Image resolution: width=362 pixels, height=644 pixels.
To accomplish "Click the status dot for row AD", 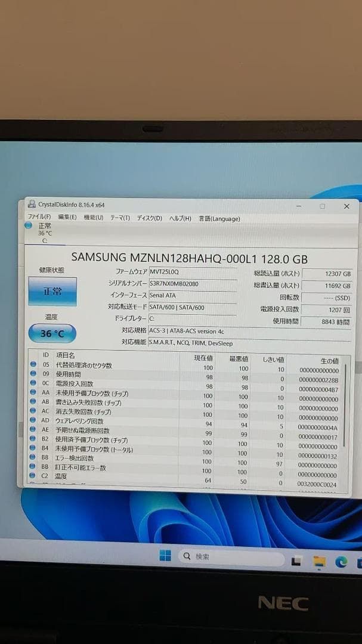I will click(x=33, y=420).
